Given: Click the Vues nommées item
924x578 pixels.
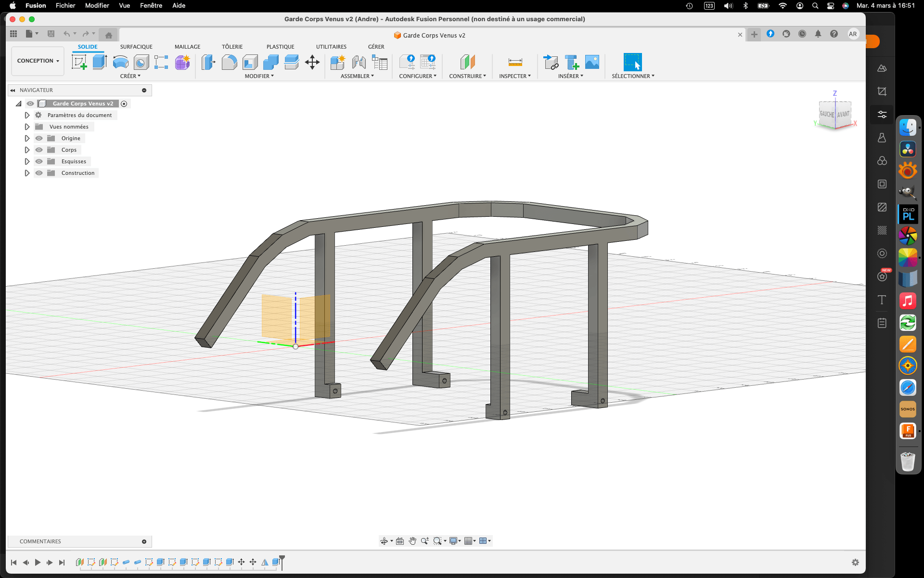Looking at the screenshot, I should (69, 127).
